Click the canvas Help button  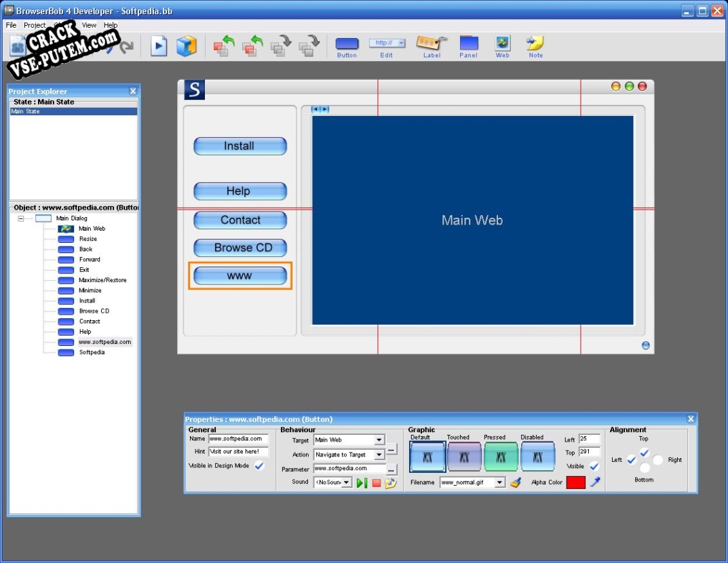pyautogui.click(x=240, y=191)
